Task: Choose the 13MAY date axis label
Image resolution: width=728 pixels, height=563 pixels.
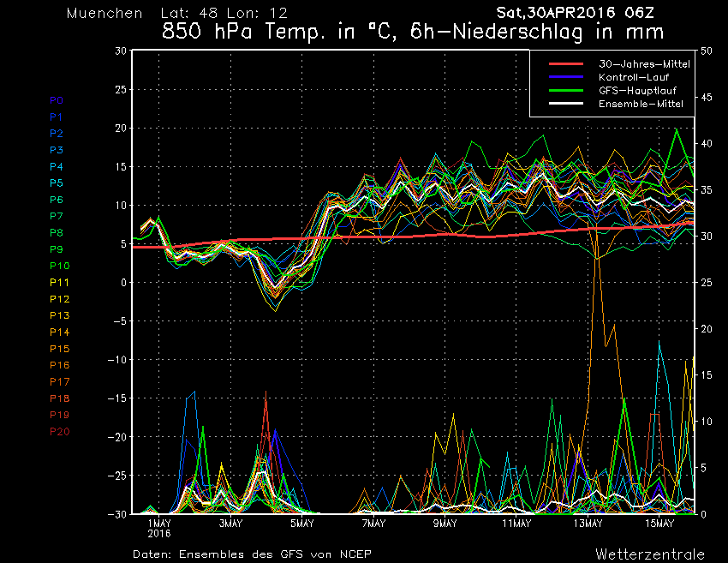Action: pyautogui.click(x=588, y=524)
